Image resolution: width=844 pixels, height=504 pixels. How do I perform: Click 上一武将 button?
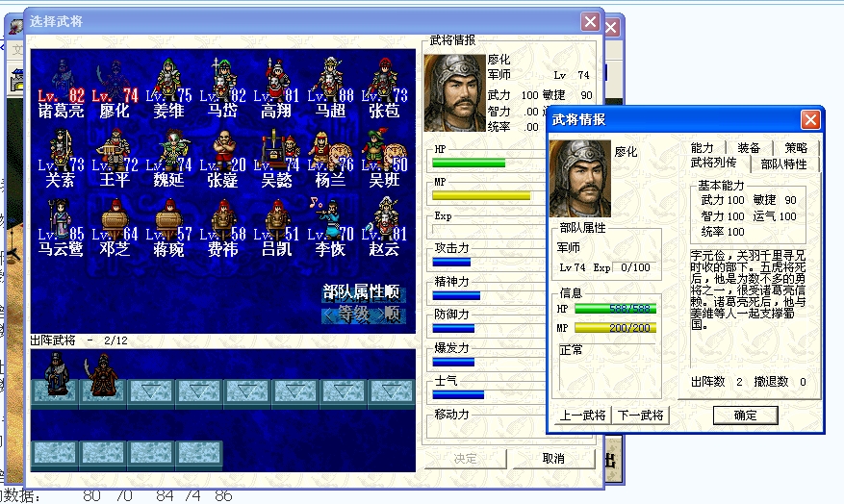coord(582,416)
